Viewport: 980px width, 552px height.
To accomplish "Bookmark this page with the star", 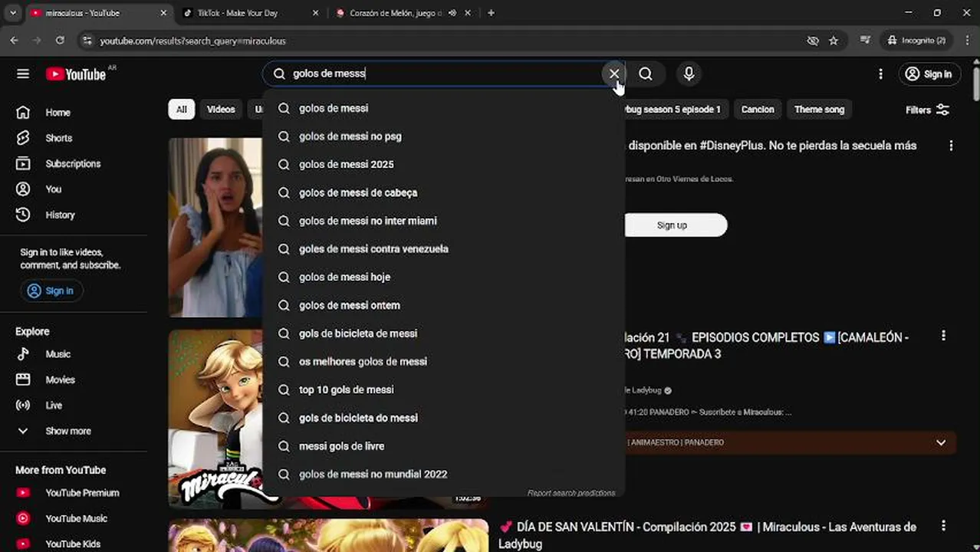I will [834, 41].
